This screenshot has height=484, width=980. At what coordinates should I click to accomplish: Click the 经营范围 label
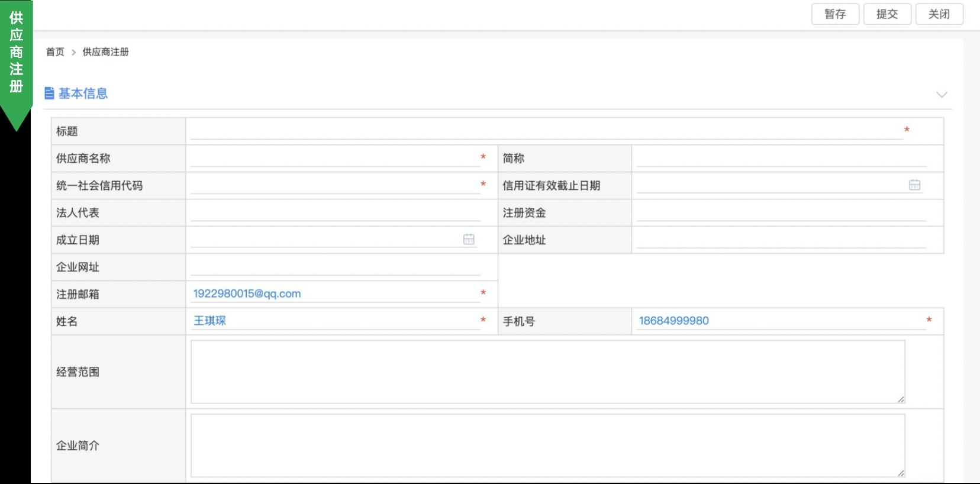(78, 372)
